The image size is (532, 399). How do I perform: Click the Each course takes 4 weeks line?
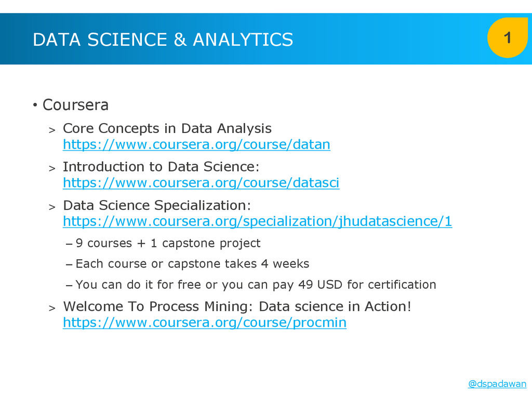point(192,264)
